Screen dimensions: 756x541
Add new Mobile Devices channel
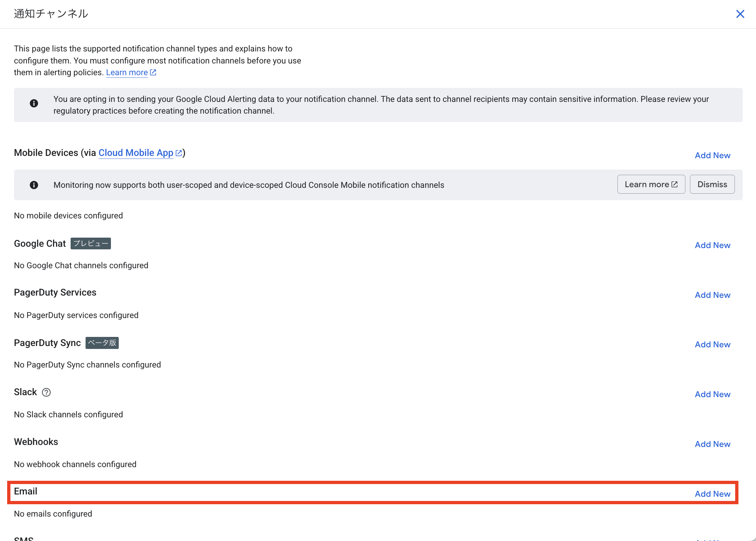(x=712, y=155)
